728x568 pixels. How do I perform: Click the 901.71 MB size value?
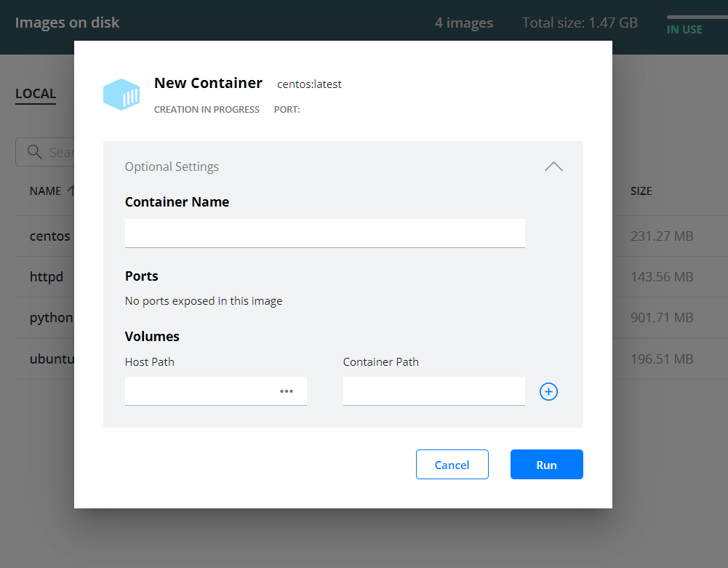point(662,318)
